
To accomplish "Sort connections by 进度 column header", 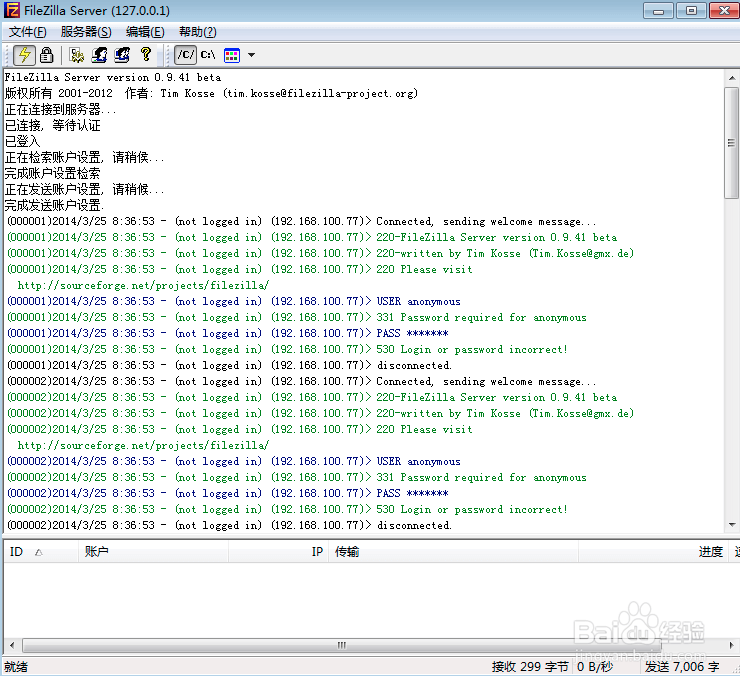I will click(654, 552).
